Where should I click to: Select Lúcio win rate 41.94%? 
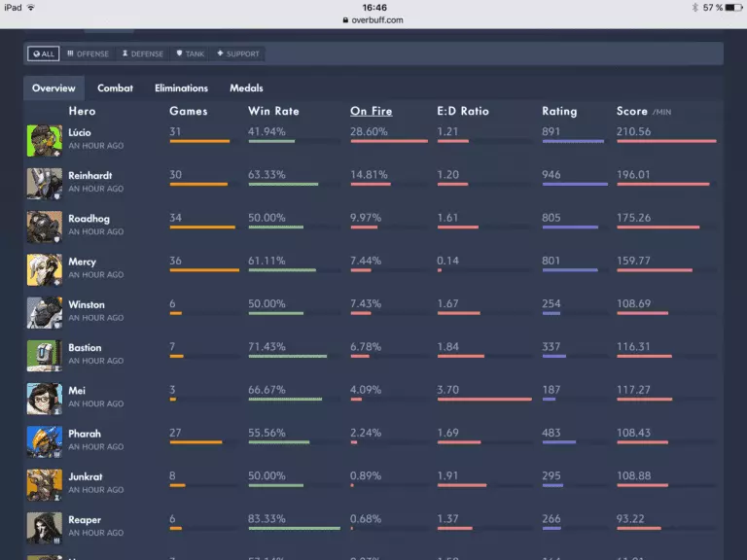[x=267, y=131]
